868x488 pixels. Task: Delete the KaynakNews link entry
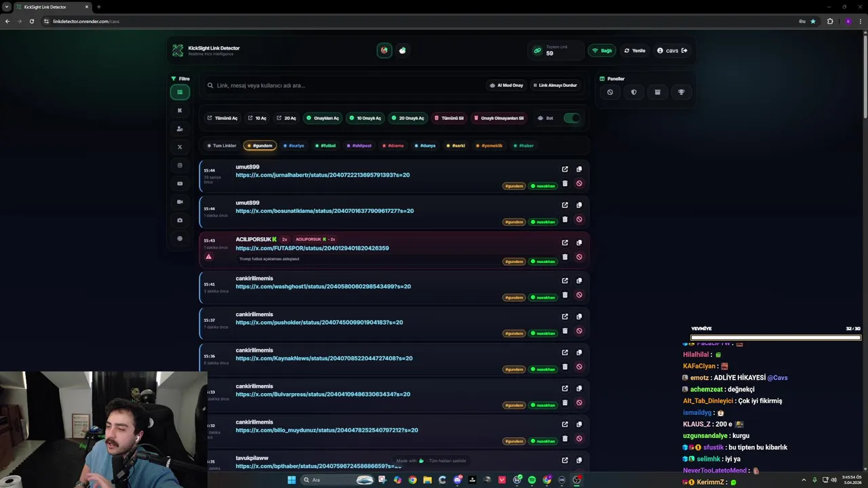click(x=565, y=367)
